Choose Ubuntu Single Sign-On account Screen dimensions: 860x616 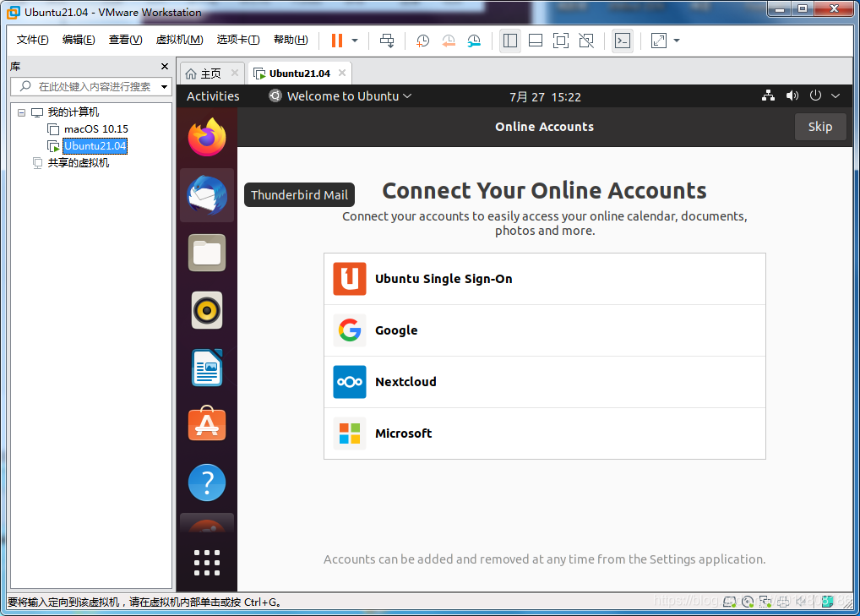click(545, 279)
